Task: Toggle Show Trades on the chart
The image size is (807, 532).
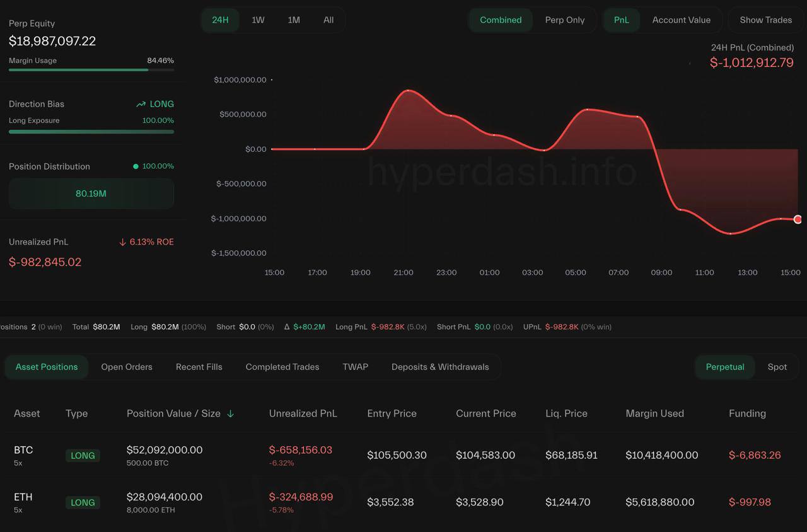Action: pos(765,20)
